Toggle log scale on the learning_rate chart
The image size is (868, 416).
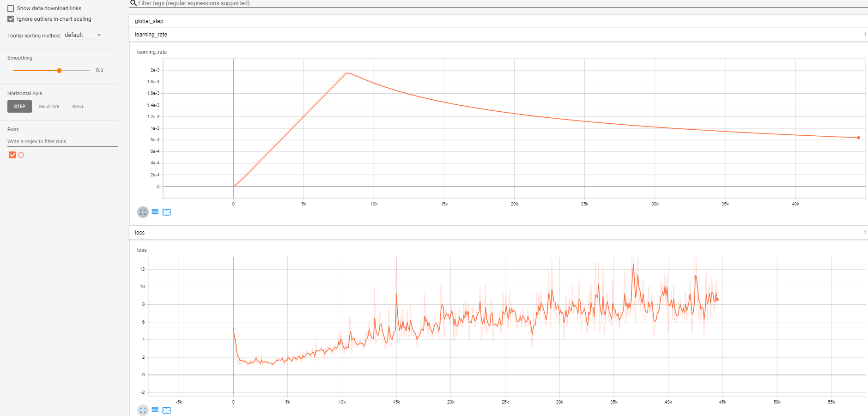pyautogui.click(x=155, y=212)
